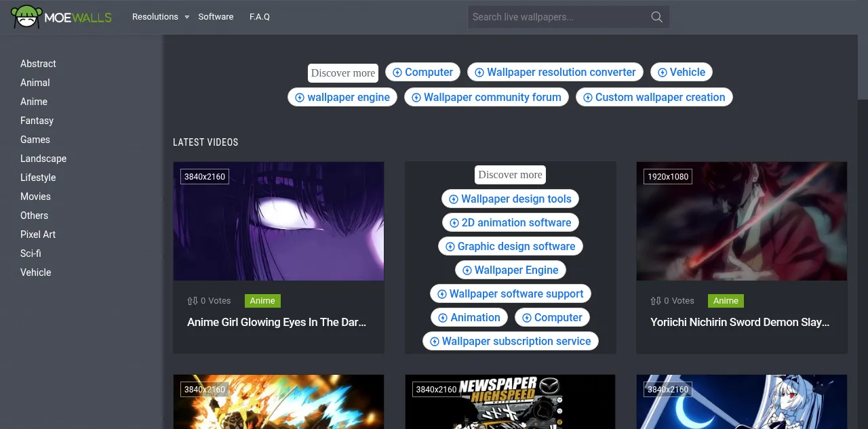Click 2D animation software pill
Viewport: 868px width, 429px height.
click(510, 222)
